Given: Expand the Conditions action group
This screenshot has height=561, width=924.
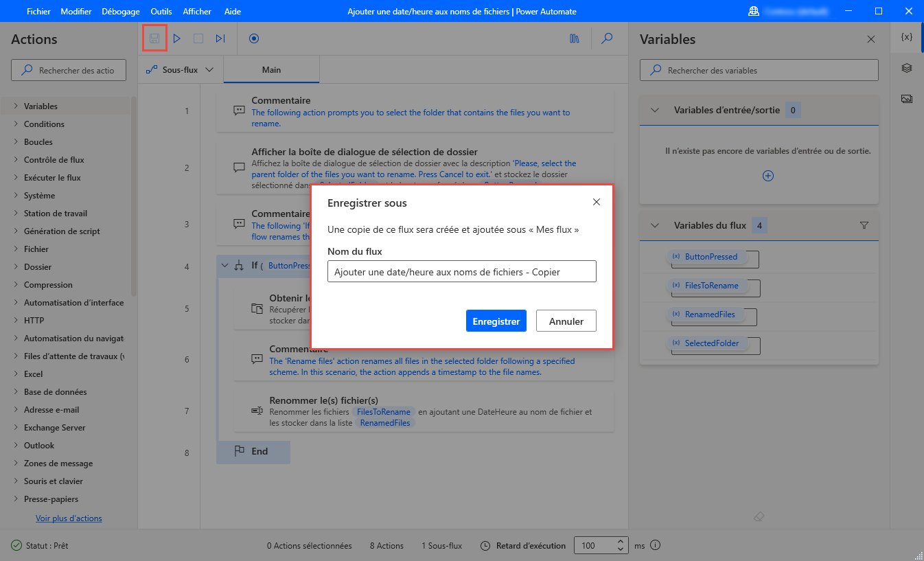Looking at the screenshot, I should (16, 124).
